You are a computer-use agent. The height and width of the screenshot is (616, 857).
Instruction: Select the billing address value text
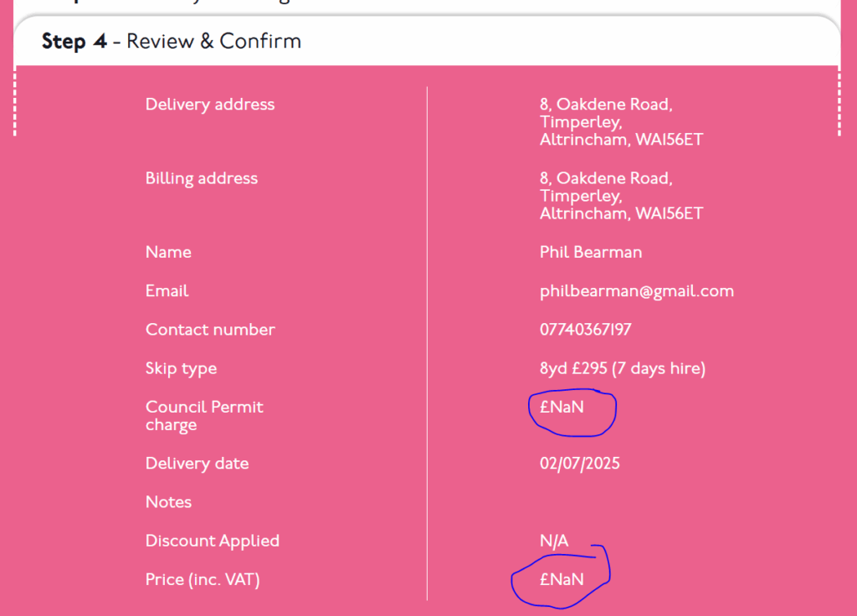(x=621, y=196)
